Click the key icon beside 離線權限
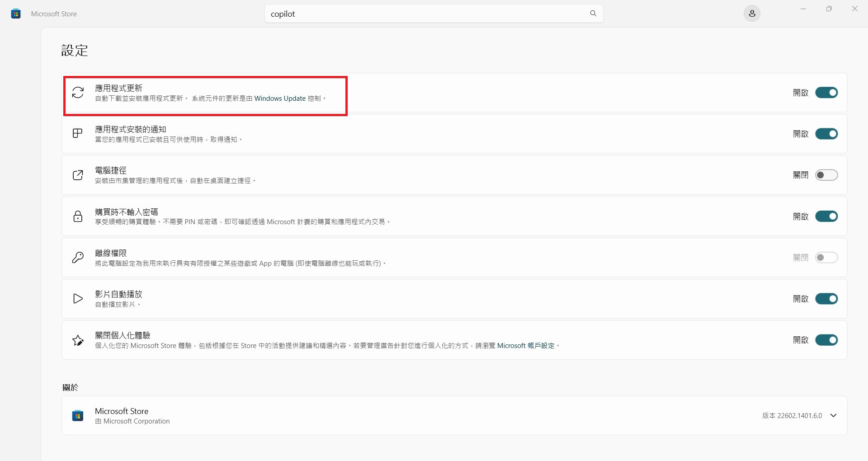Image resolution: width=868 pixels, height=461 pixels. click(x=78, y=258)
